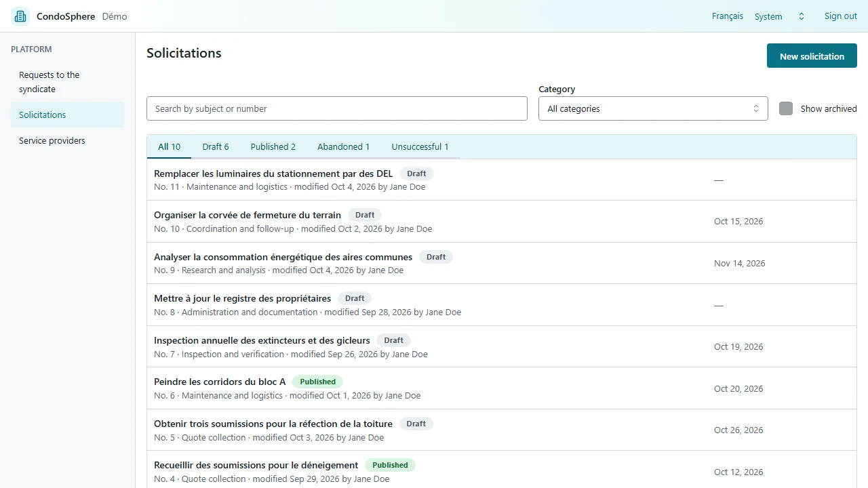Click the Oct 19, 2026 date
The height and width of the screenshot is (488, 868).
(x=738, y=347)
